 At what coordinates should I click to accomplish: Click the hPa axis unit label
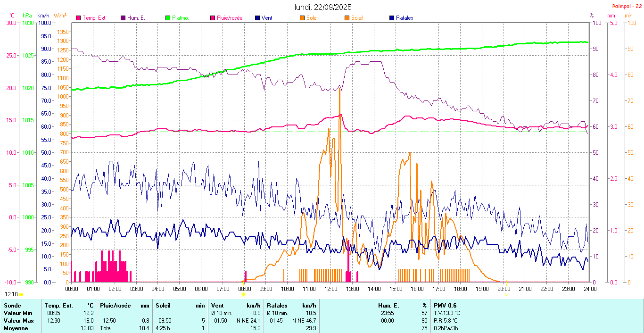click(27, 16)
